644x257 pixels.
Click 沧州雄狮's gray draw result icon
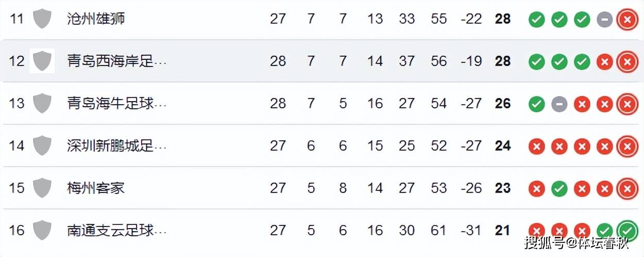coord(604,20)
